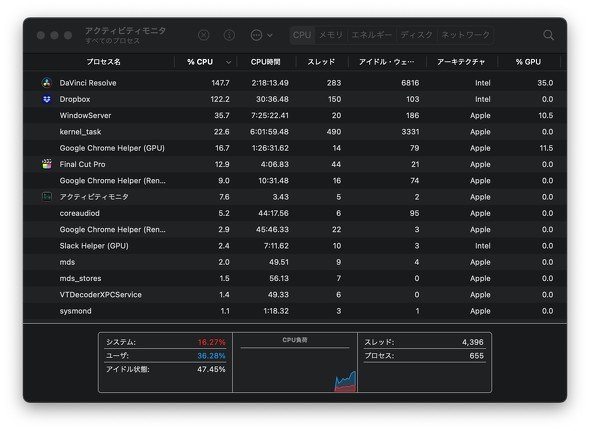Sort by % CPU column header
The width and height of the screenshot is (590, 431).
click(x=200, y=62)
